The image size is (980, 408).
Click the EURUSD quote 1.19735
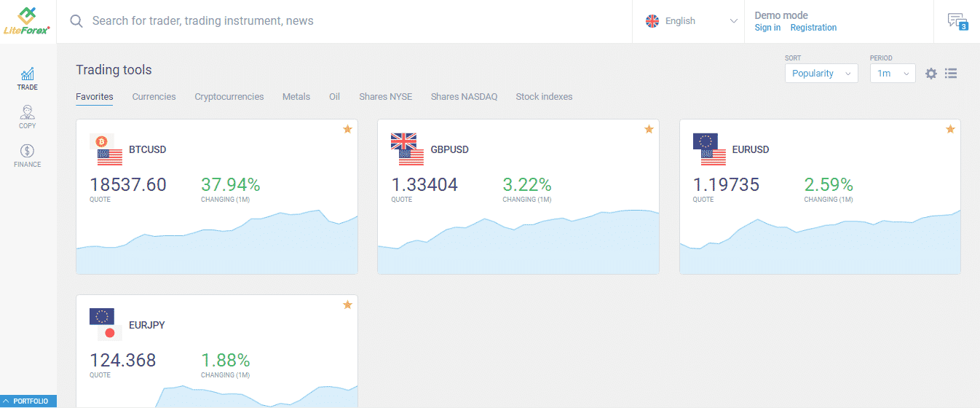pyautogui.click(x=726, y=184)
